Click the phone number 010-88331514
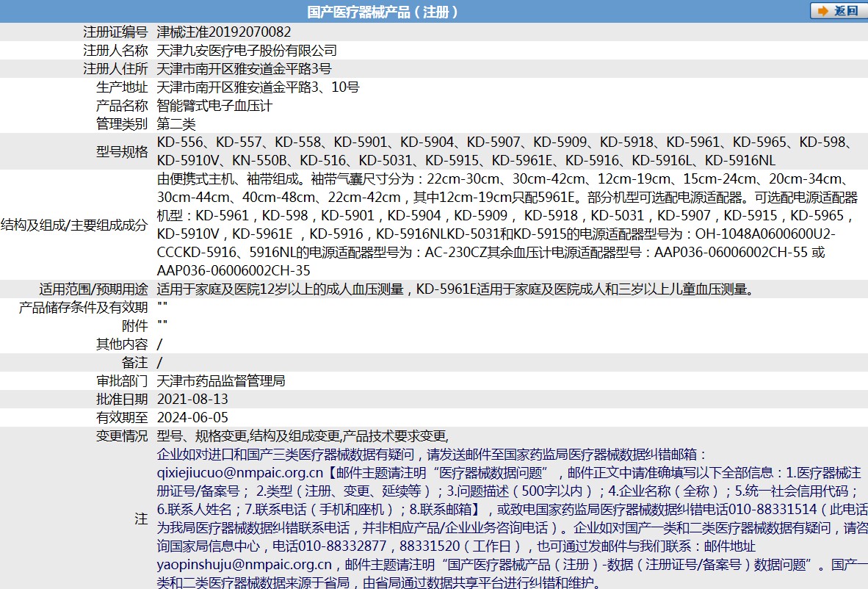 click(x=773, y=509)
